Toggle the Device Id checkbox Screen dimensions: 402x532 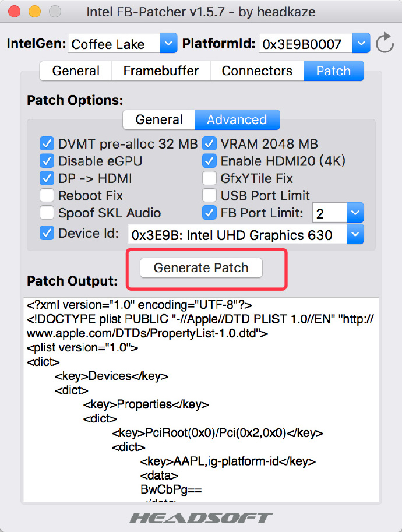click(47, 233)
